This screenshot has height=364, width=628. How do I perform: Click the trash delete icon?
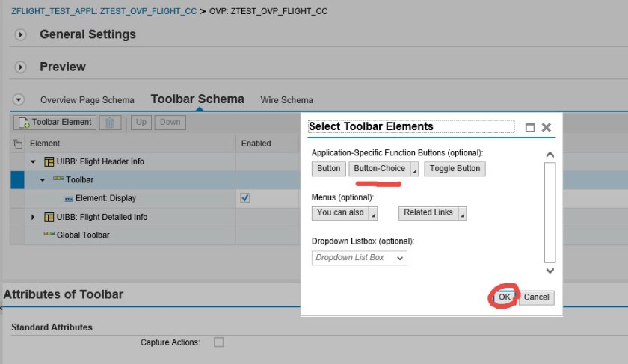pyautogui.click(x=110, y=122)
